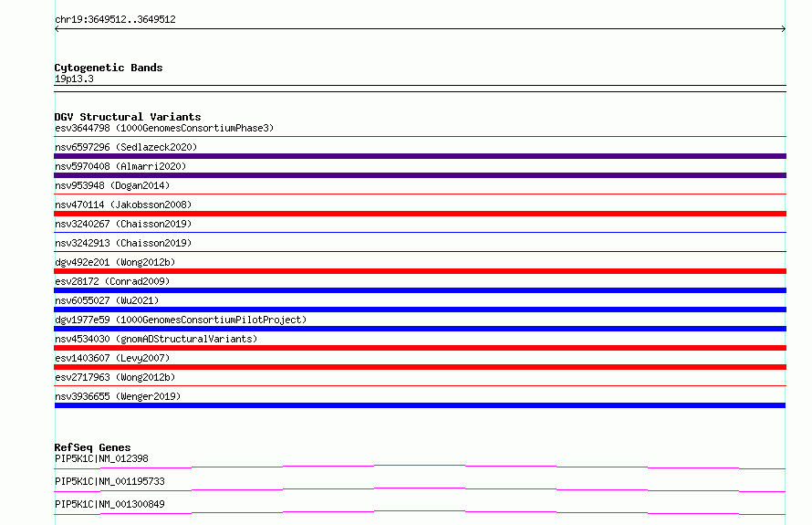Click the RefSeq Genes track title

click(93, 447)
